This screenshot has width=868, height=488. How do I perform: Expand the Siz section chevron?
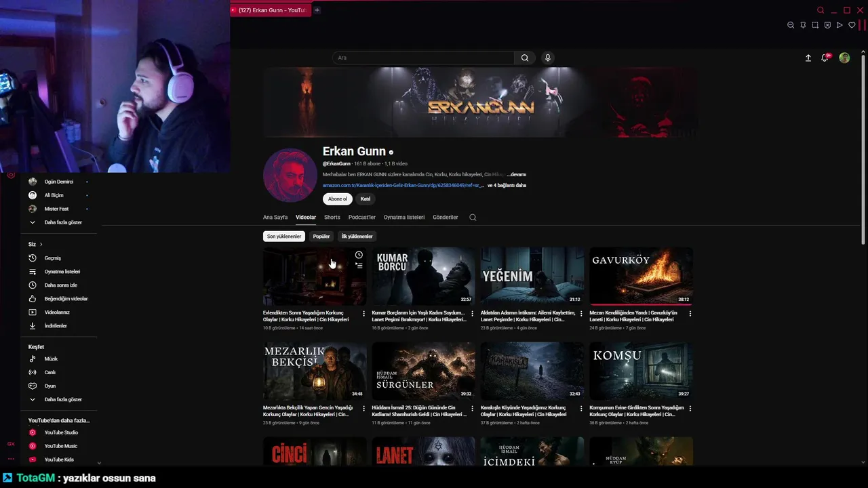[41, 244]
